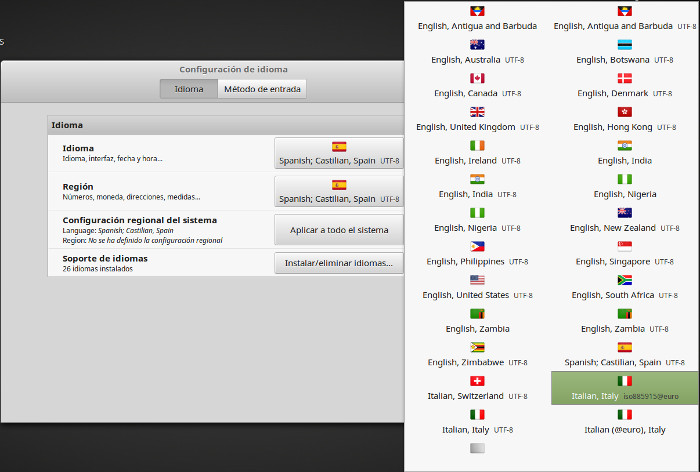Click the United States flag icon
The image size is (700, 472).
(477, 280)
